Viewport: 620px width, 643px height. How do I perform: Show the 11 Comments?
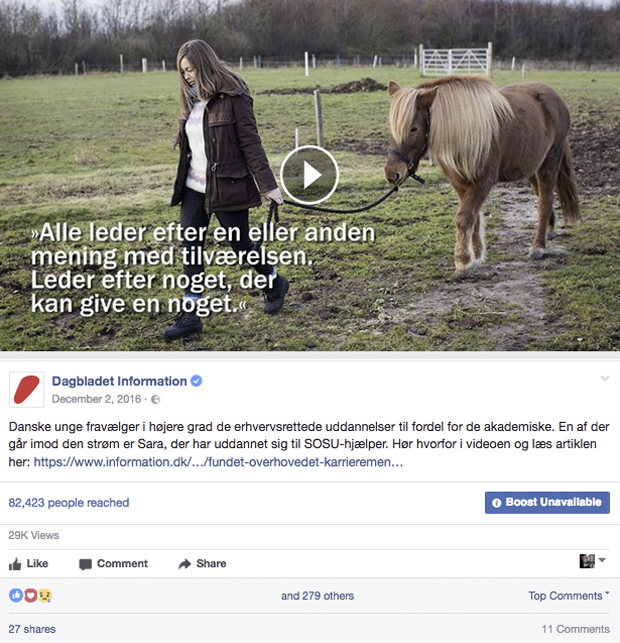click(x=576, y=629)
